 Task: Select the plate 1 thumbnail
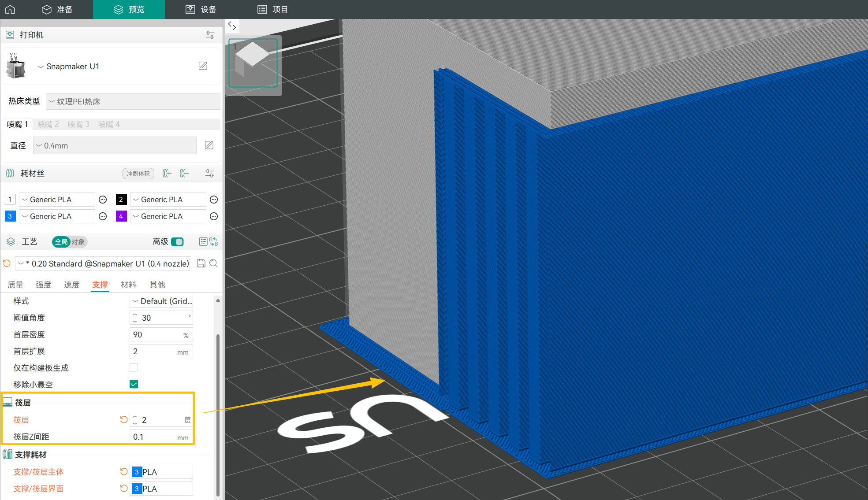tap(253, 63)
